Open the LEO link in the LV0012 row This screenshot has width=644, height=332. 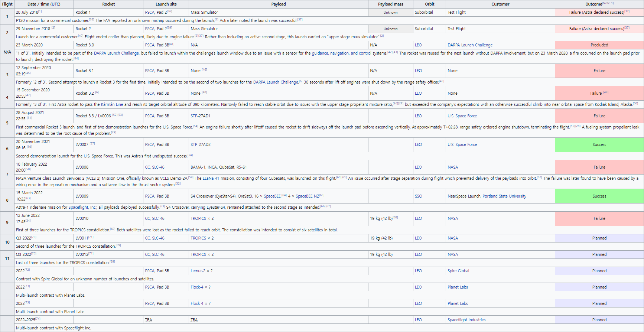pos(418,254)
